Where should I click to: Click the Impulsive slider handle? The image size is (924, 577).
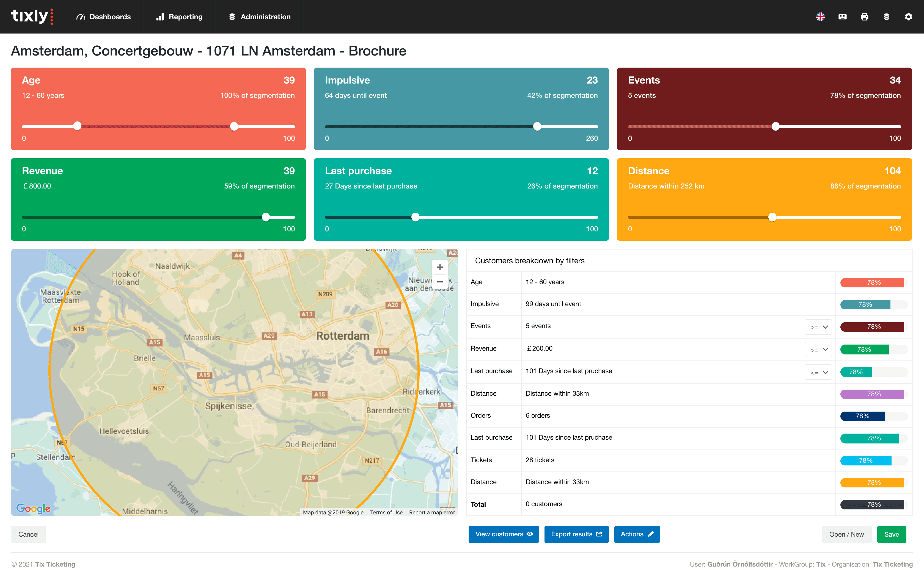[537, 126]
